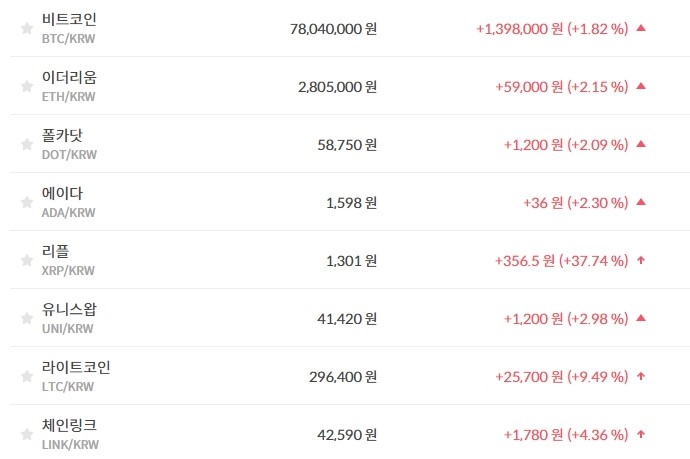This screenshot has height=459, width=690.
Task: Toggle the Chainlink LINK/KRW favorite star
Action: (x=27, y=435)
